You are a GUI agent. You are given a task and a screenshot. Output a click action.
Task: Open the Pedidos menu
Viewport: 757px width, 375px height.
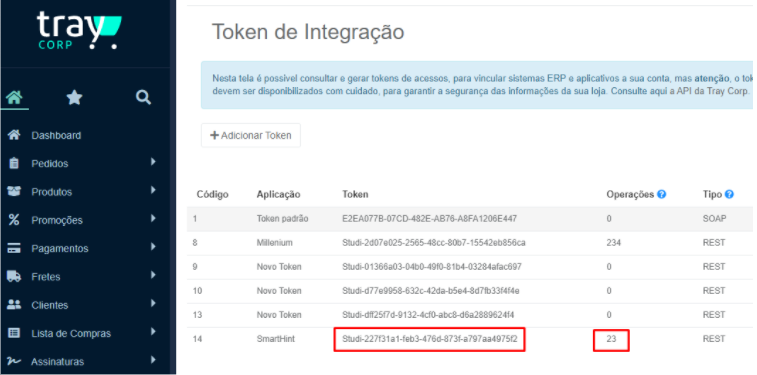pyautogui.click(x=50, y=164)
